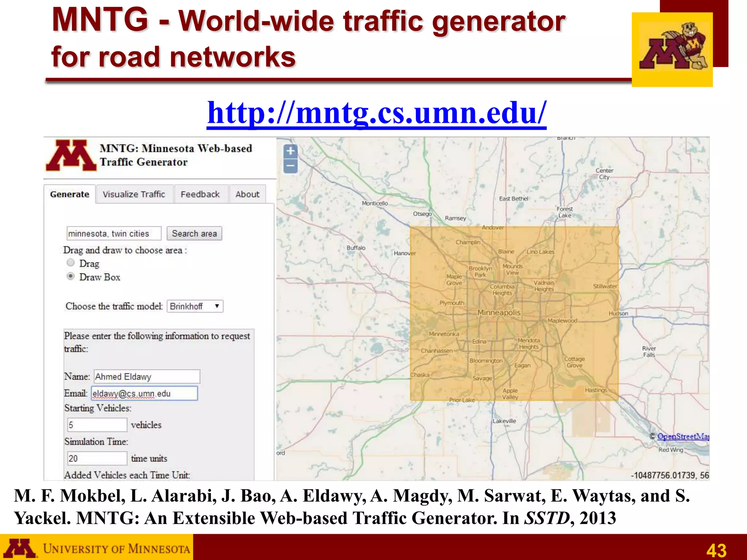Switch to the Generate tab
This screenshot has height=560, width=747.
coord(70,194)
